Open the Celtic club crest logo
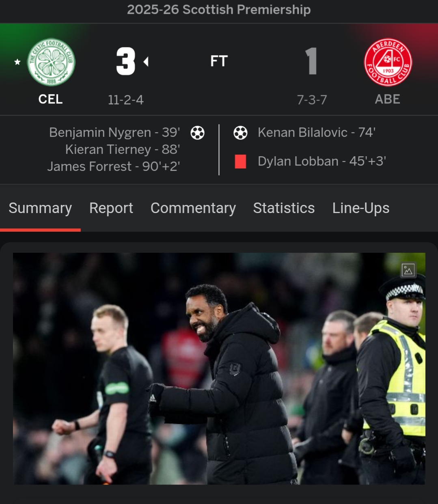Viewport: 438px width, 504px height. (x=51, y=62)
